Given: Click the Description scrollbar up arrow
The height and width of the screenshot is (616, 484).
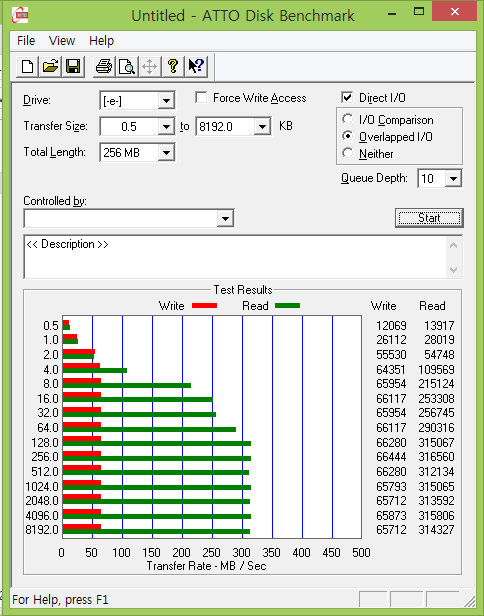Looking at the screenshot, I should click(453, 246).
